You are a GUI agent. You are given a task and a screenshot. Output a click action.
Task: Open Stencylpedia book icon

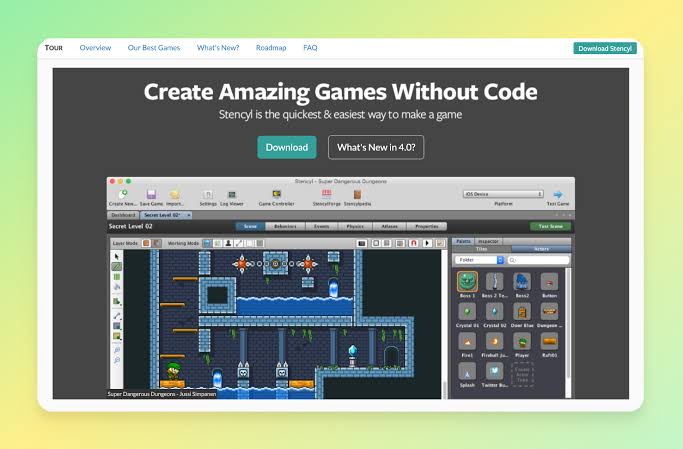(357, 194)
